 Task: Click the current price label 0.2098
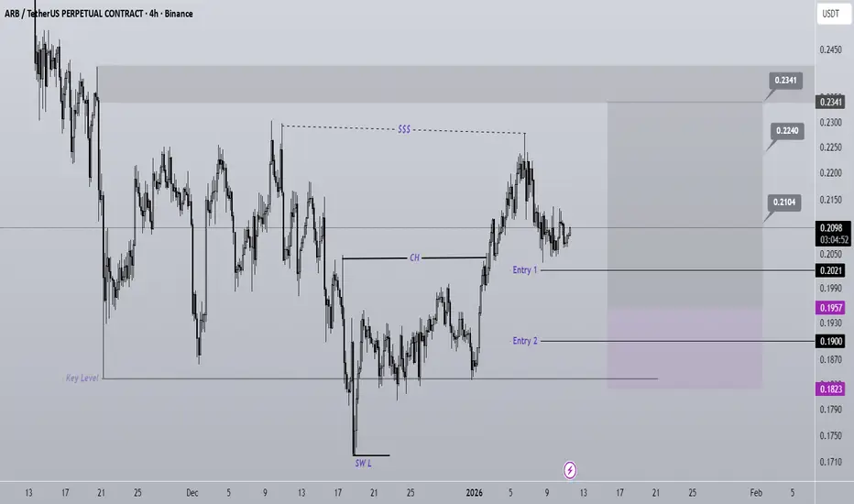[x=832, y=228]
